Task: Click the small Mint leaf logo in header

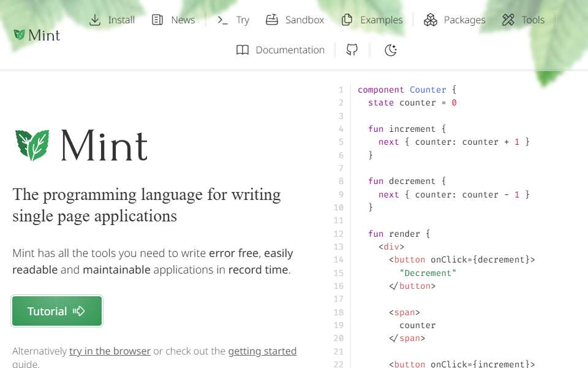Action: click(x=19, y=35)
